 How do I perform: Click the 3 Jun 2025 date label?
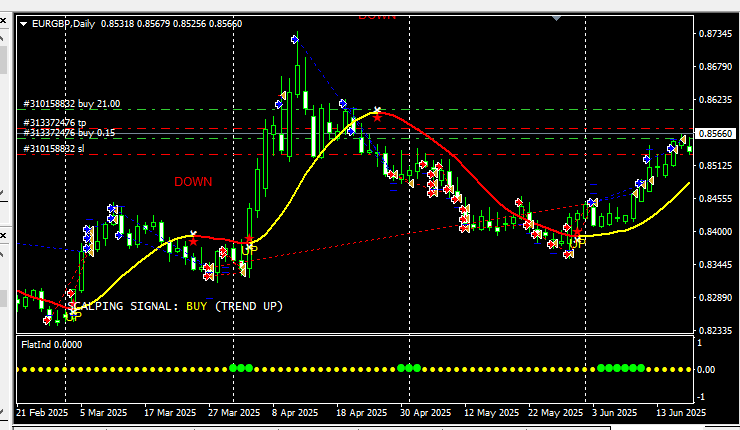[x=614, y=413]
